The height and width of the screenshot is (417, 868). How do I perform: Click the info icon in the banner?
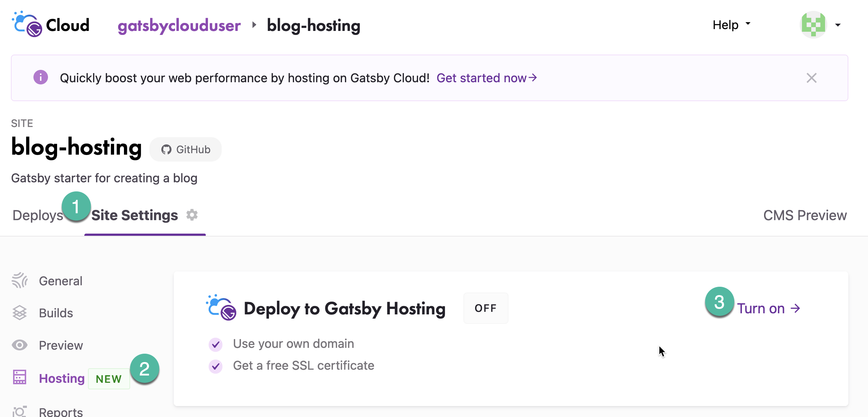pos(41,78)
